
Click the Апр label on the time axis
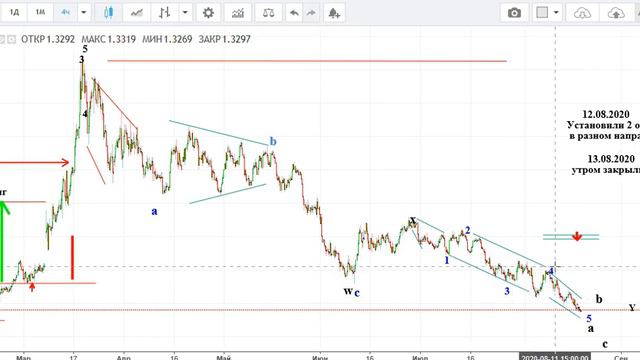point(123,358)
